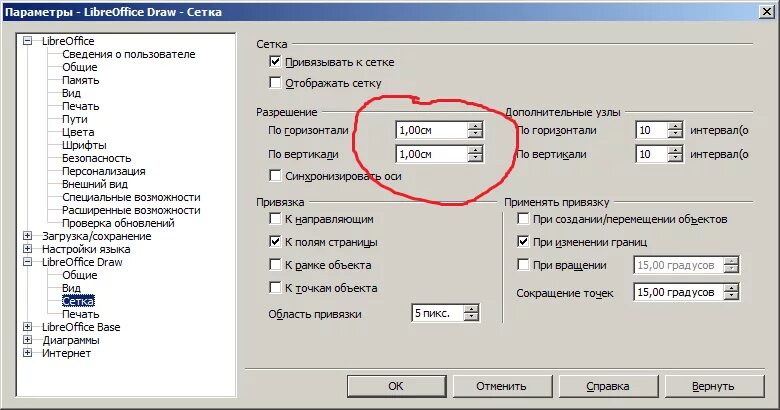Click the horizontal resolution 1,00см field
This screenshot has height=410, width=780.
[x=431, y=130]
